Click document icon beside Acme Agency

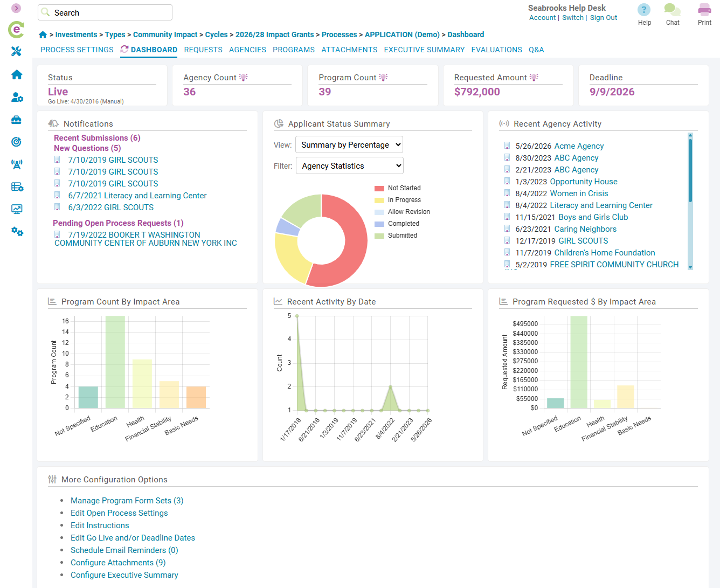click(x=507, y=146)
